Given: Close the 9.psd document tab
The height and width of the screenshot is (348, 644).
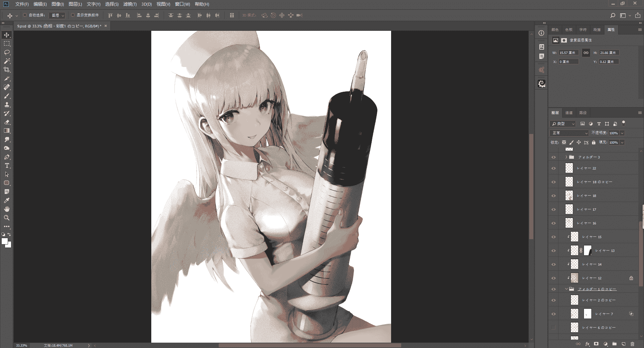Looking at the screenshot, I should click(x=105, y=26).
